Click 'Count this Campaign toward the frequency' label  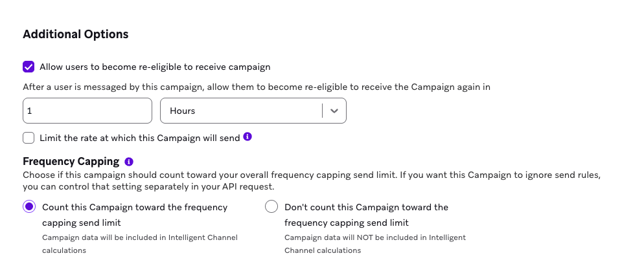coord(135,207)
